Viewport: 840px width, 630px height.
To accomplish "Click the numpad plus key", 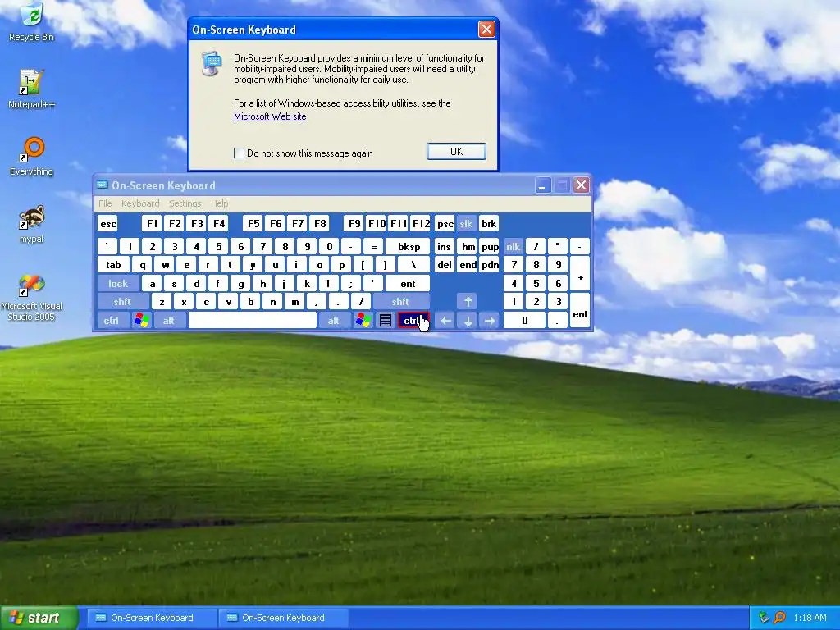I will pos(580,274).
